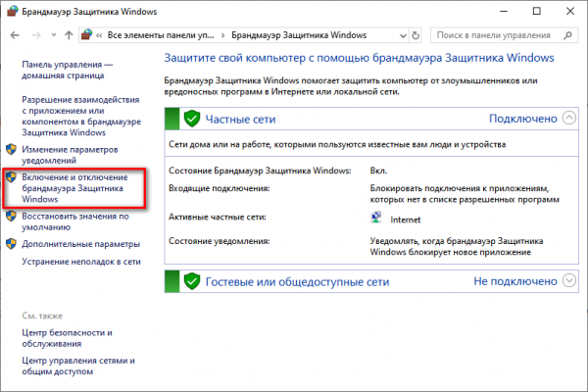
Task: Collapse the 'Частные сети' section chevron
Action: [x=569, y=119]
